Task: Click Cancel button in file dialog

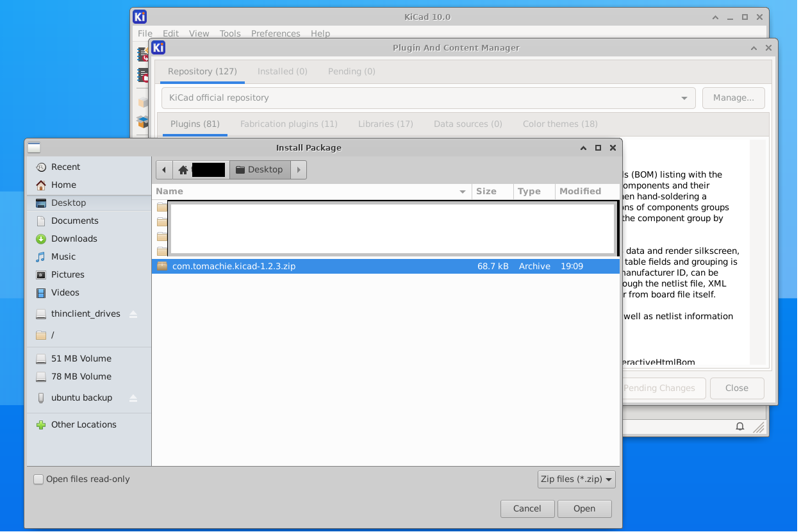Action: coord(527,508)
